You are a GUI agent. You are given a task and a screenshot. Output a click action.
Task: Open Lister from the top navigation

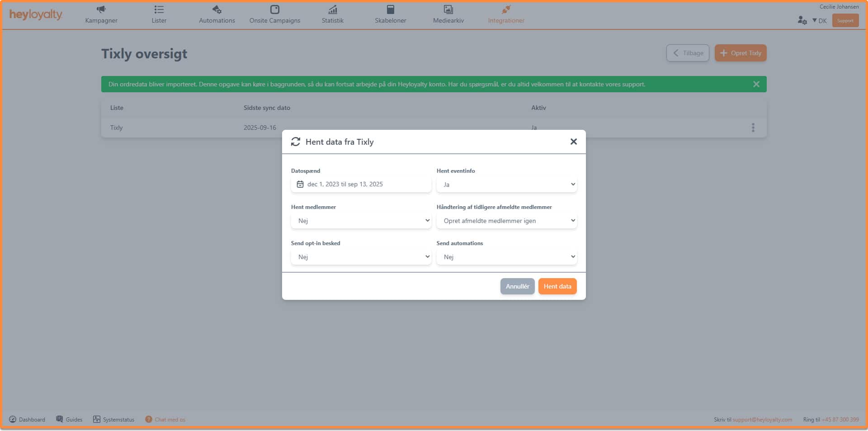[x=159, y=14]
